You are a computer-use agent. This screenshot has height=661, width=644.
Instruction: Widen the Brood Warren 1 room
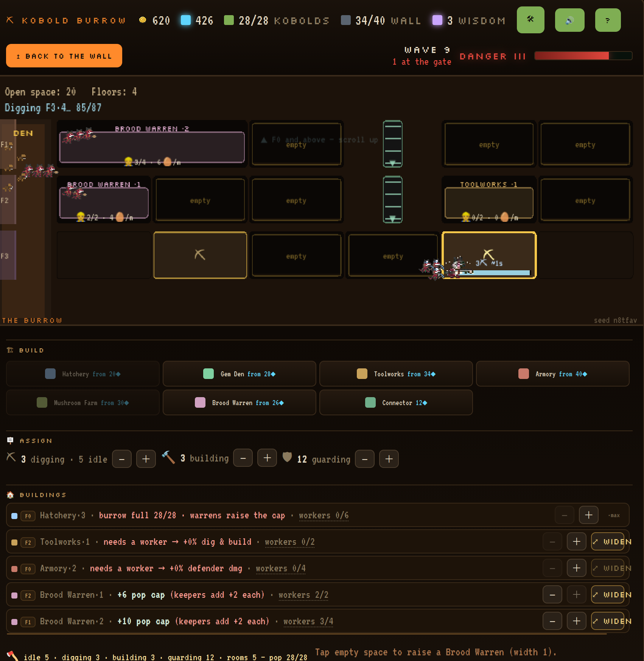pos(608,594)
